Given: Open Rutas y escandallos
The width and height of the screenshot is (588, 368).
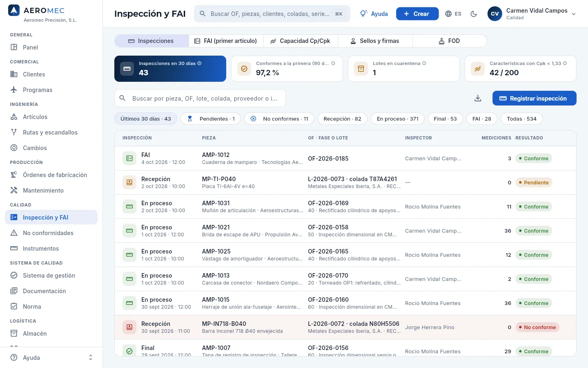Looking at the screenshot, I should coord(51,132).
